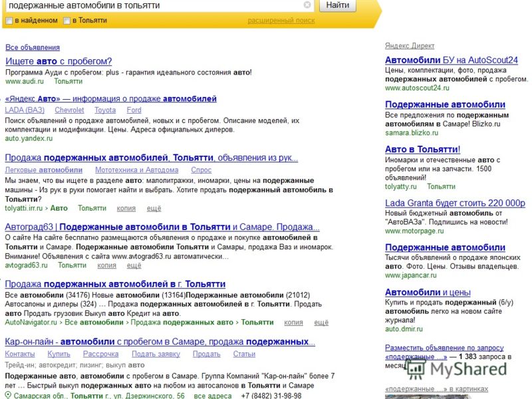Open the 'все адреса' link
532x399 pixels.
coord(213,396)
